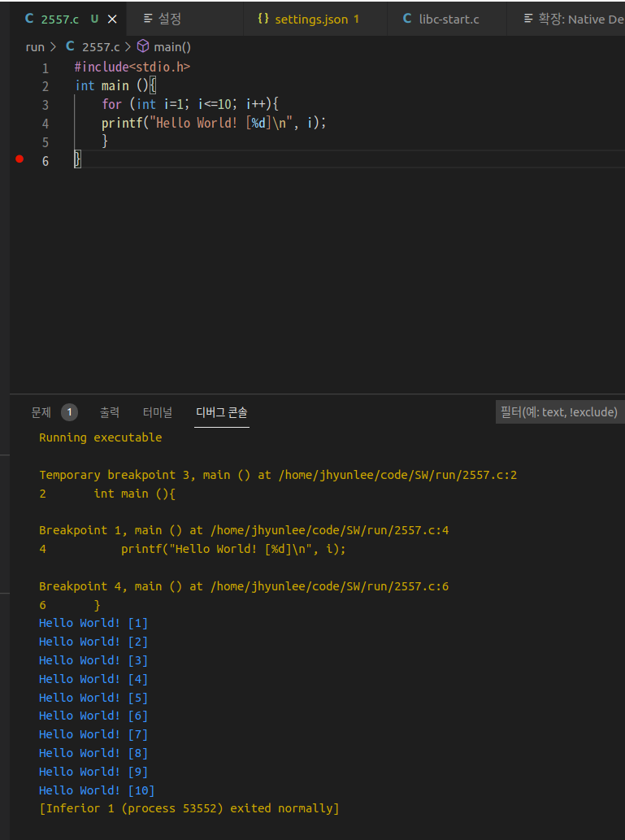625x840 pixels.
Task: Click the printf line in the editor
Action: [x=214, y=124]
